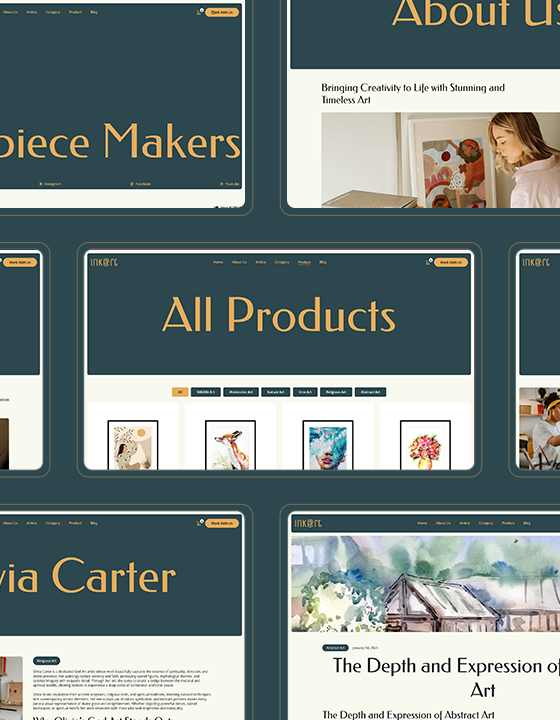Click Work With Us on Olivia Carter page

[x=222, y=523]
